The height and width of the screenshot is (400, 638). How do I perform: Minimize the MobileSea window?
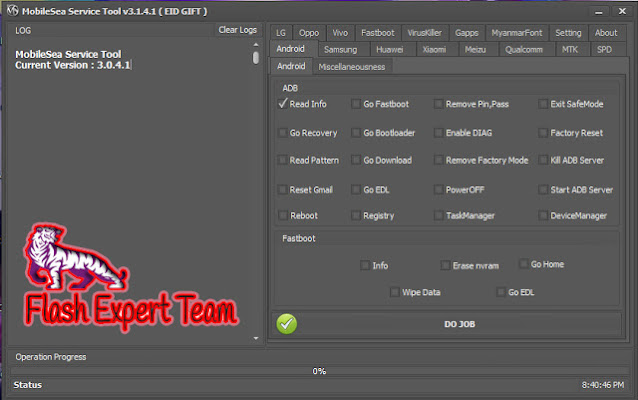599,12
